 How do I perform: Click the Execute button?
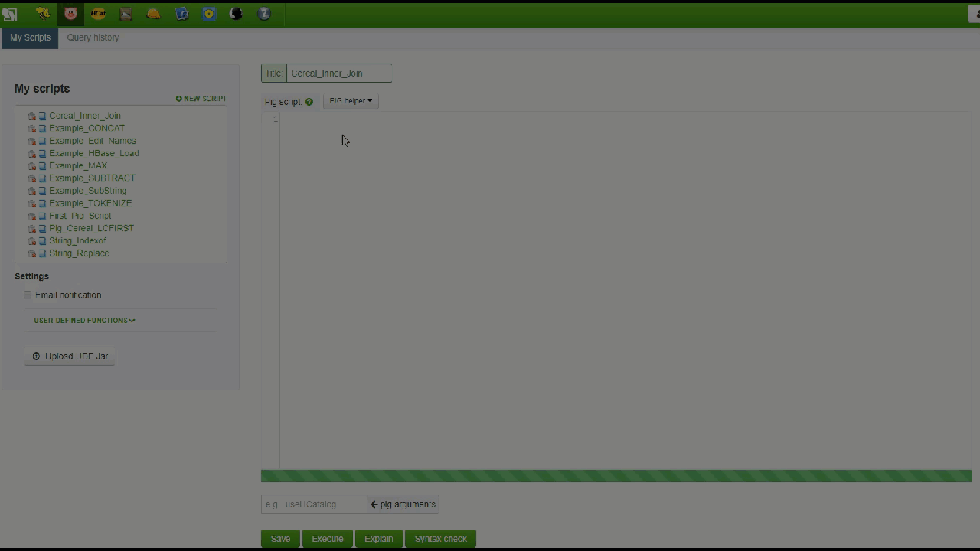[x=328, y=539]
